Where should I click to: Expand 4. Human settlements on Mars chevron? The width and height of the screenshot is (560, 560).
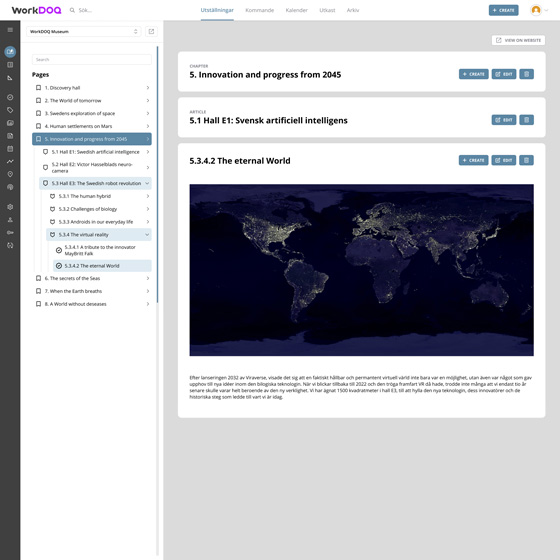pyautogui.click(x=148, y=126)
